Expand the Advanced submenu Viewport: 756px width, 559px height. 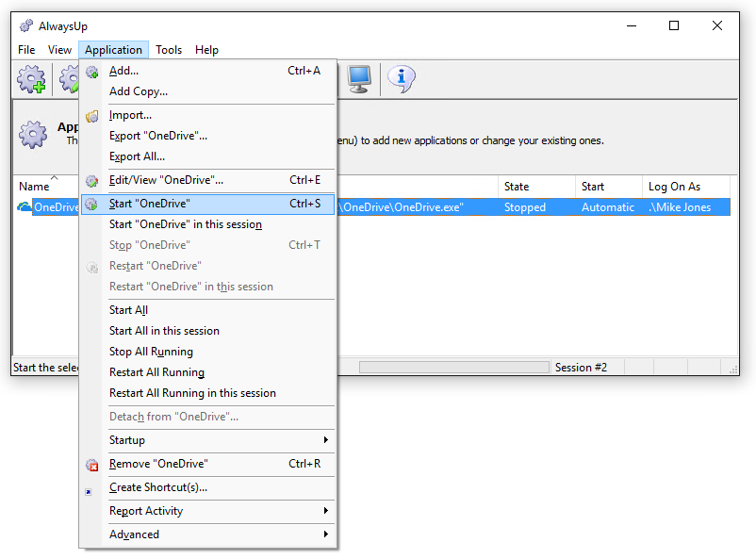tap(207, 534)
